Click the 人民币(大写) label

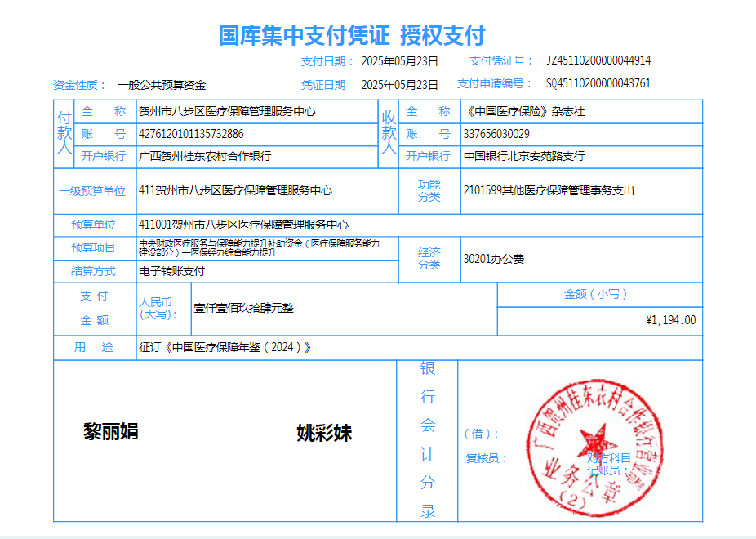(x=158, y=308)
